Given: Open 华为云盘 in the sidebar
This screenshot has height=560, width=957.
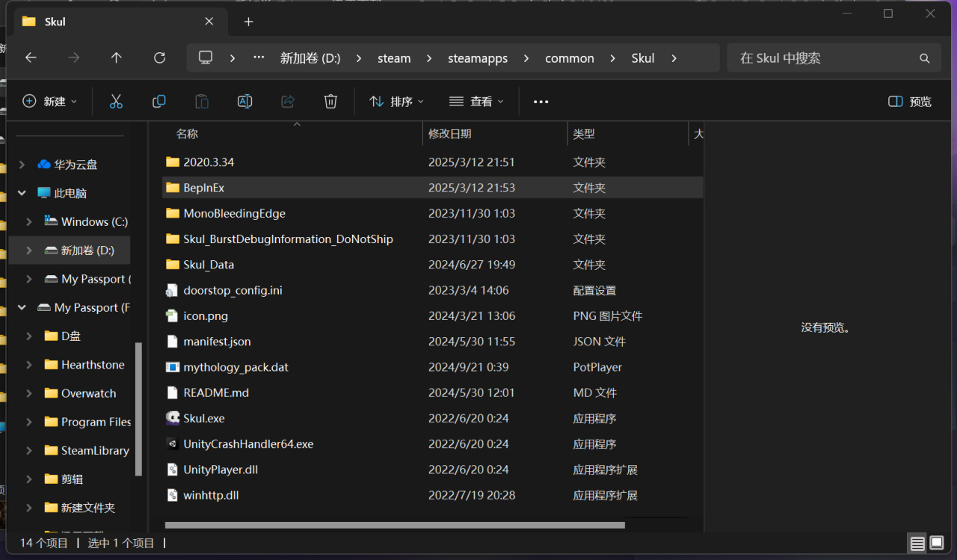Looking at the screenshot, I should 75,164.
